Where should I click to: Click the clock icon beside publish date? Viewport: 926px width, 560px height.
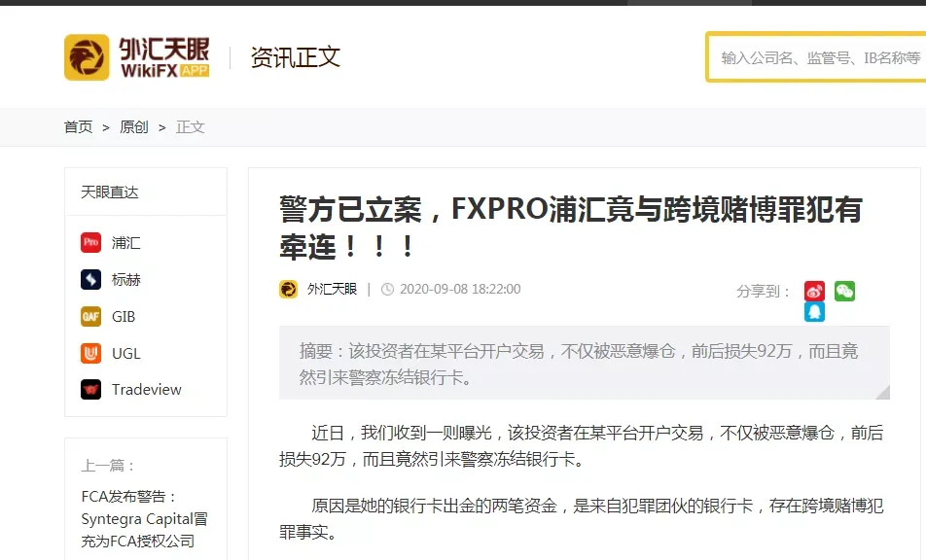click(387, 289)
